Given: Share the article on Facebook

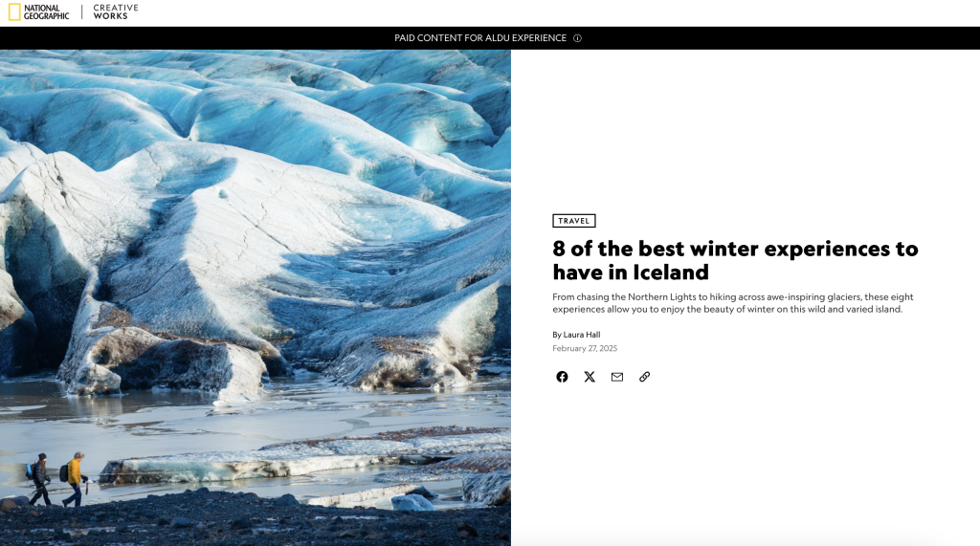Looking at the screenshot, I should tap(562, 377).
